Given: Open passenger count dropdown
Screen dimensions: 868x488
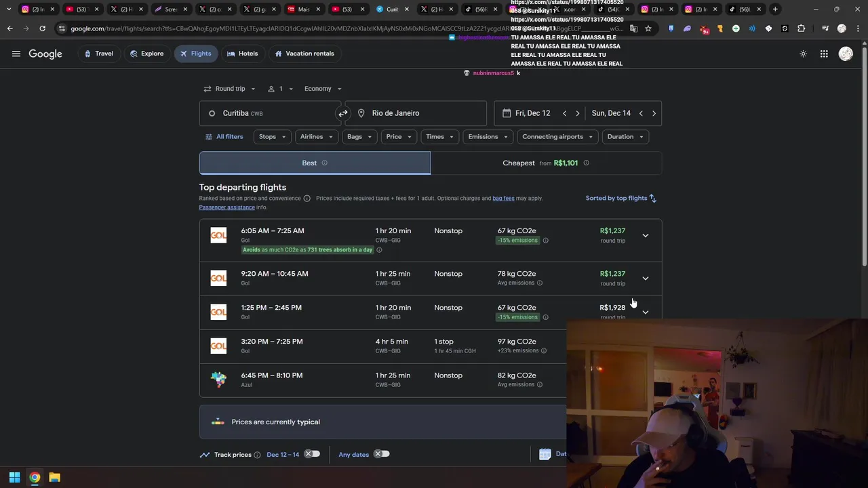Looking at the screenshot, I should coord(281,89).
